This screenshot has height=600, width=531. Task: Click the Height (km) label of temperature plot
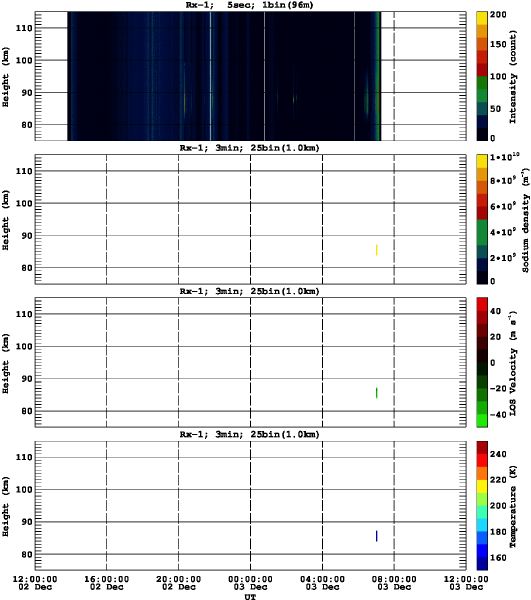click(5, 505)
